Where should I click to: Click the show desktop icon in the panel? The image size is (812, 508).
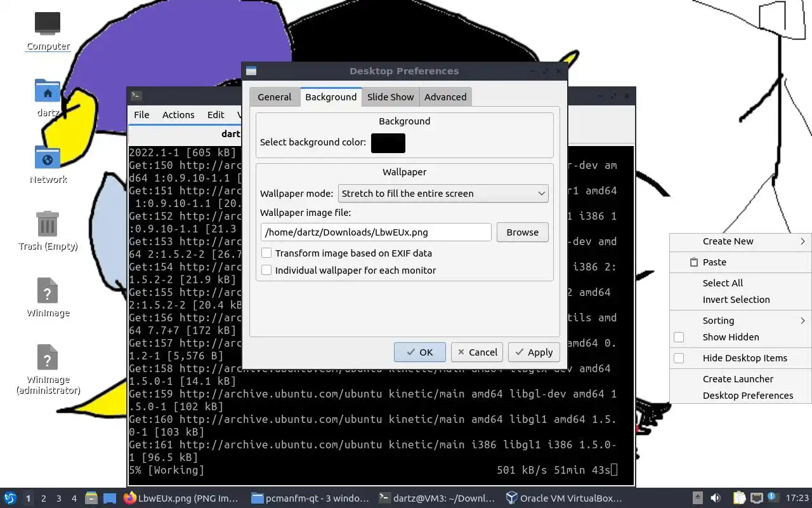[110, 498]
